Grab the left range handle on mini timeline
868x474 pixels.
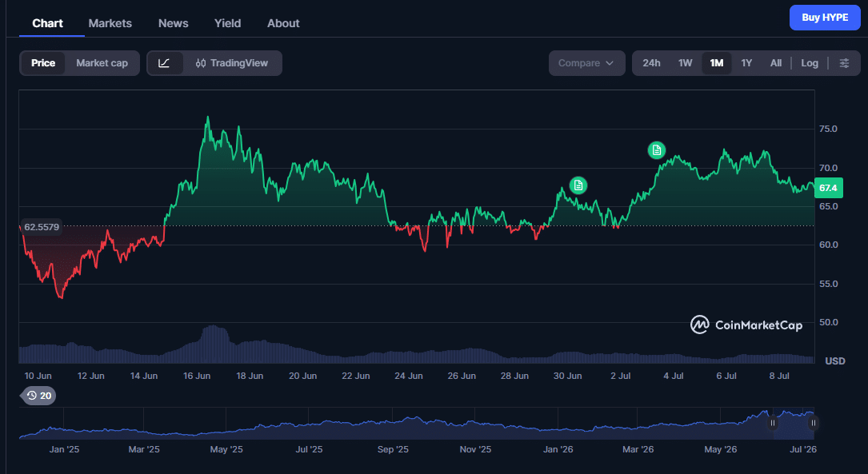pos(773,423)
